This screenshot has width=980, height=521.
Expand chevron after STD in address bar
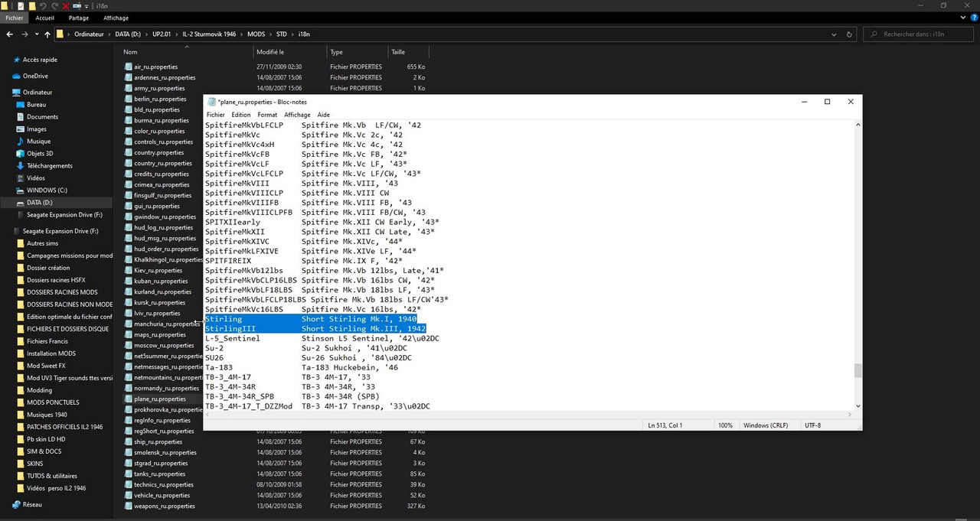click(293, 34)
